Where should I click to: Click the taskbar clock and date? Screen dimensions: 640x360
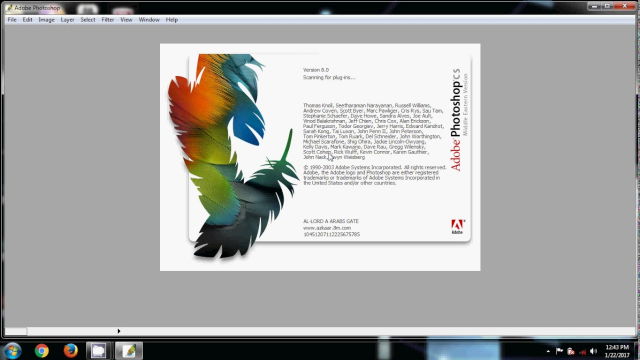point(617,351)
